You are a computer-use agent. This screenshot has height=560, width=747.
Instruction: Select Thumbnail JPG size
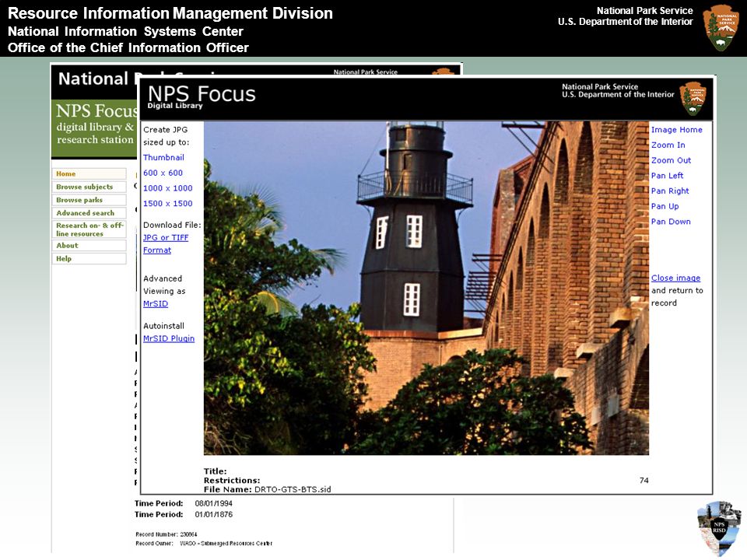tap(163, 157)
